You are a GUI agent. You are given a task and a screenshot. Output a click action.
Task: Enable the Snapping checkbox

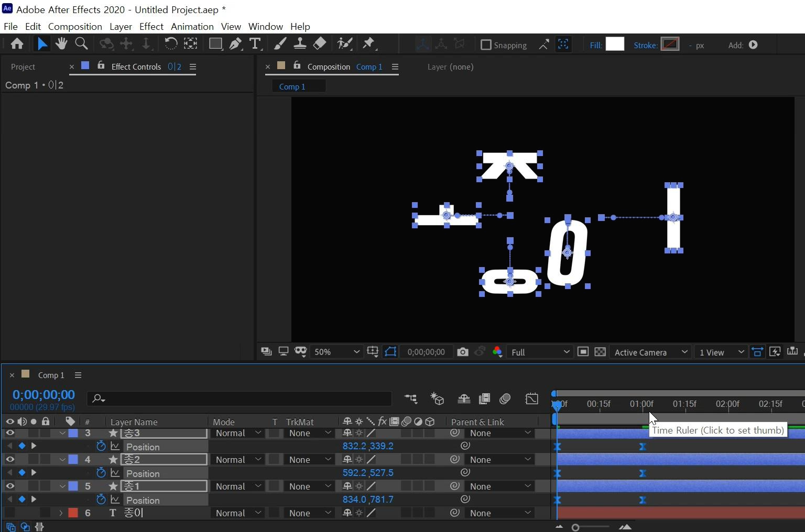tap(486, 45)
